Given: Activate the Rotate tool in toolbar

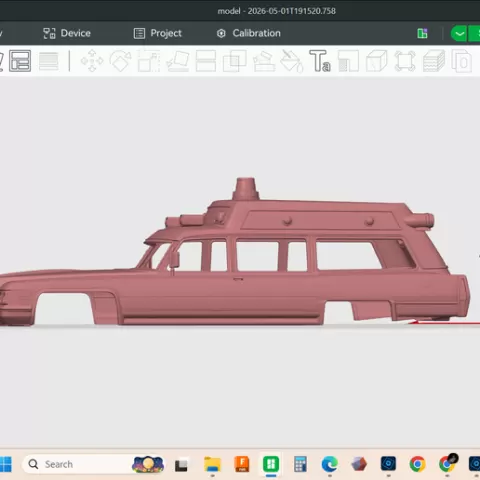Looking at the screenshot, I should pyautogui.click(x=121, y=61).
